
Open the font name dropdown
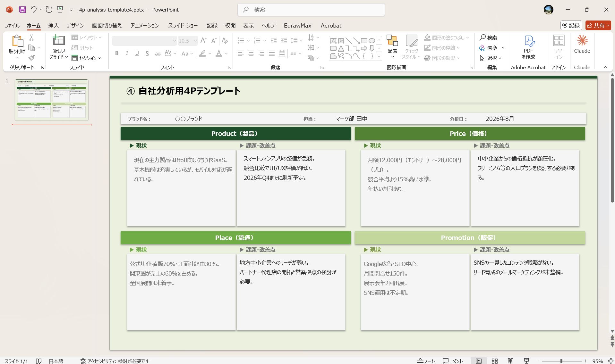click(x=175, y=41)
